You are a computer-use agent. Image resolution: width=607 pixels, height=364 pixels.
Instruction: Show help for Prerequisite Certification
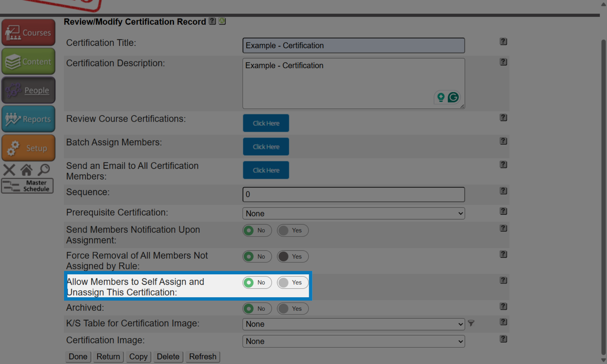pyautogui.click(x=503, y=211)
